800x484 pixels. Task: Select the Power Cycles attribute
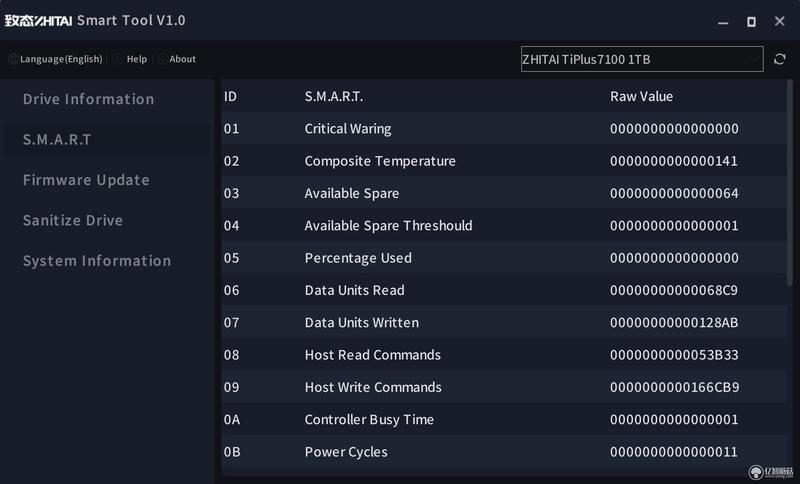click(346, 452)
